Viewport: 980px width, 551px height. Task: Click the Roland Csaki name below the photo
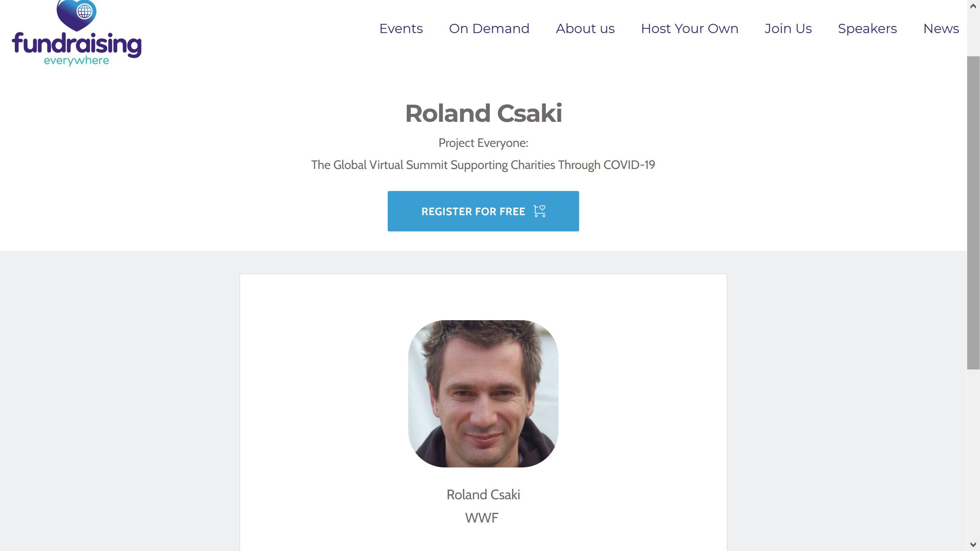coord(483,495)
